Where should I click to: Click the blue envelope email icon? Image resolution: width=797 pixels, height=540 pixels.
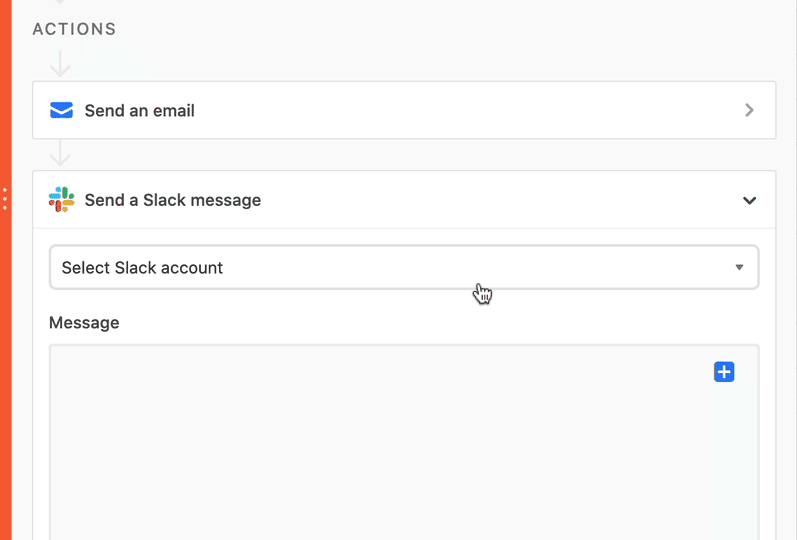point(61,110)
